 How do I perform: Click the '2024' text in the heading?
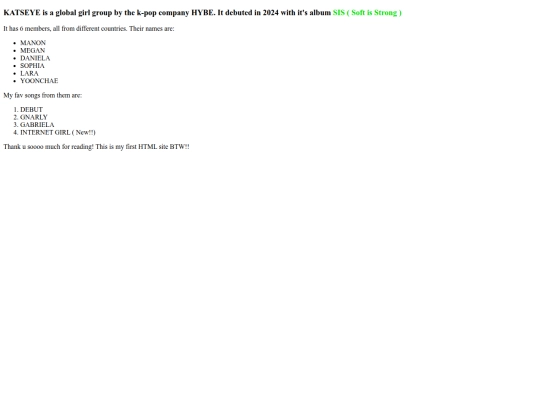[x=271, y=13]
